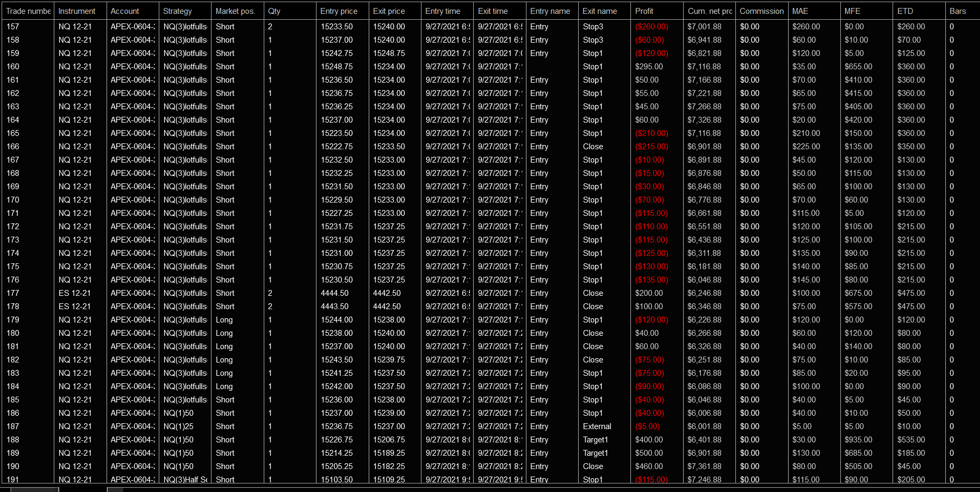Click cum. net profit $7,361.88 in trade 190

coord(704,466)
